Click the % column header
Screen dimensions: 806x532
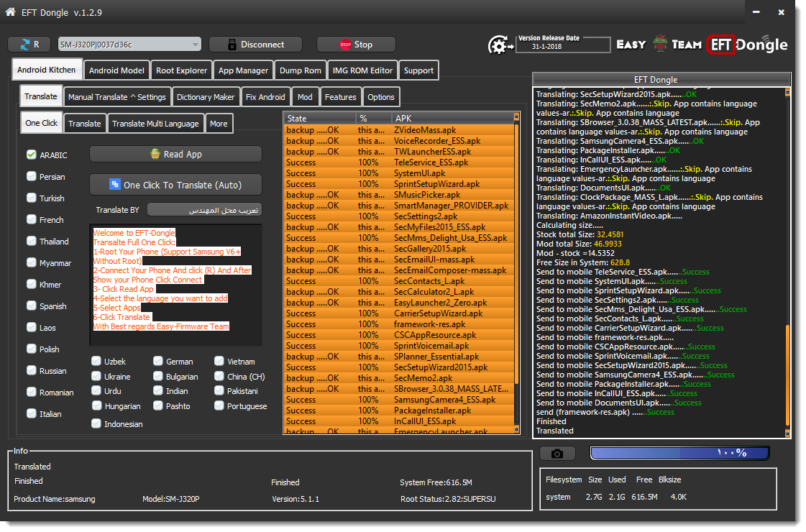373,118
